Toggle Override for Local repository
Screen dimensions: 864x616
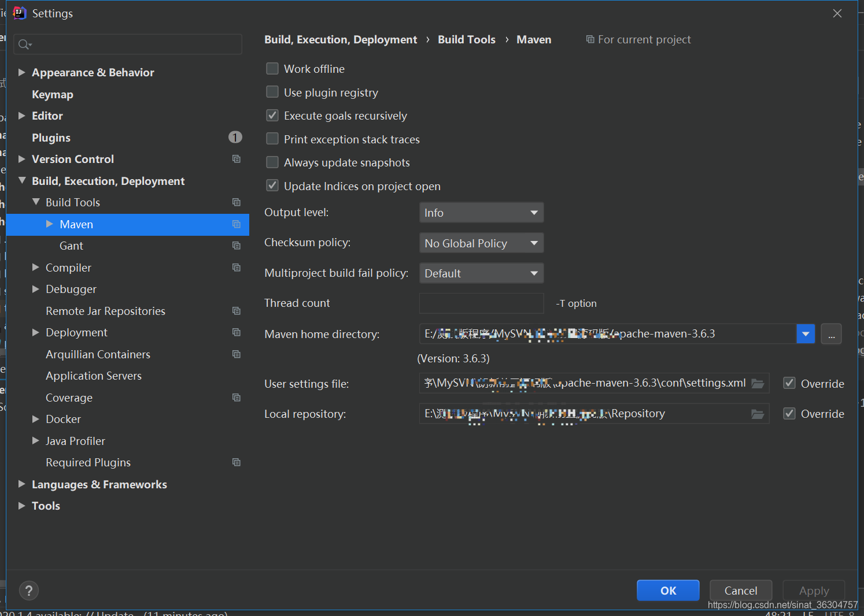click(789, 414)
